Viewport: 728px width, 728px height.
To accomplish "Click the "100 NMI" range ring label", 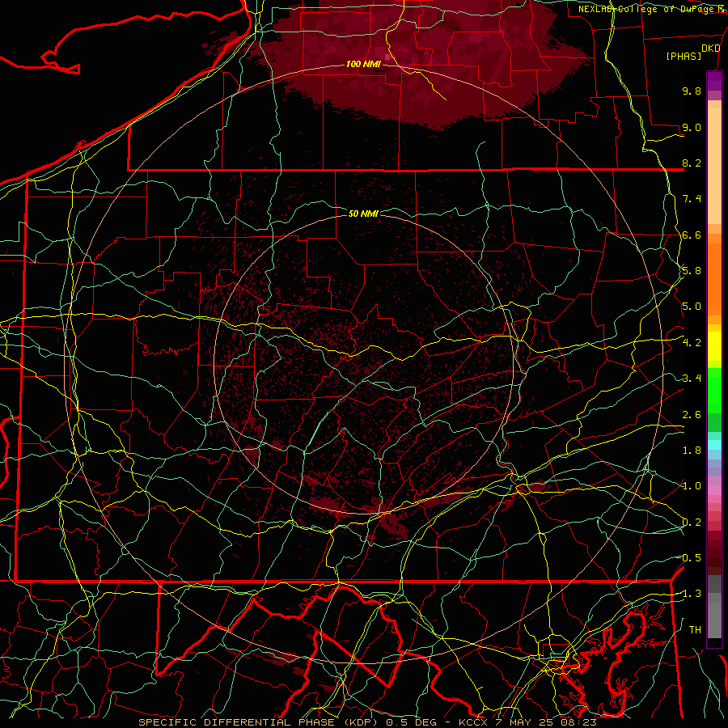I will pyautogui.click(x=363, y=64).
